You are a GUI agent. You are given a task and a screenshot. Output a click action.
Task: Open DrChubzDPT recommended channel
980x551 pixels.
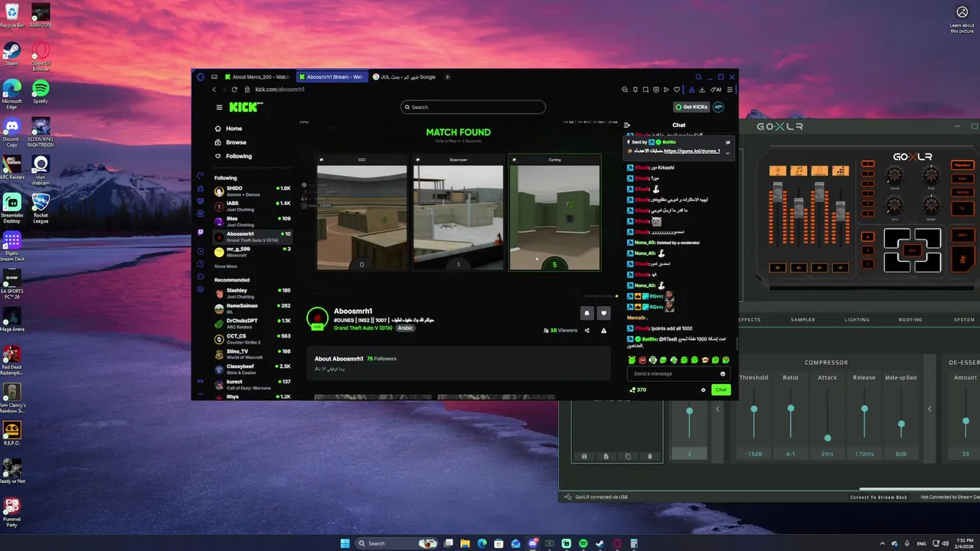[252, 324]
